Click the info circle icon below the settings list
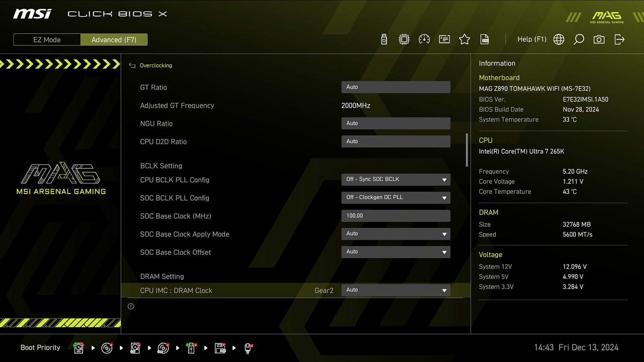 131,306
